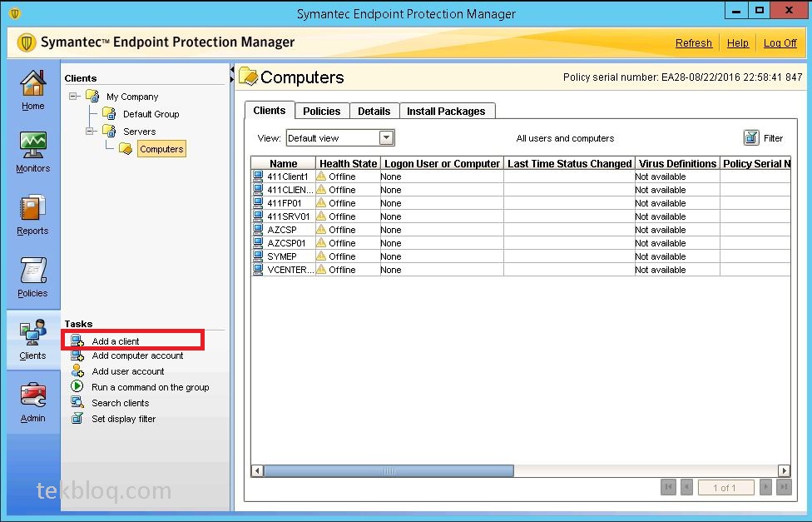This screenshot has width=812, height=522.
Task: Open the Monitors section icon
Action: (32, 145)
